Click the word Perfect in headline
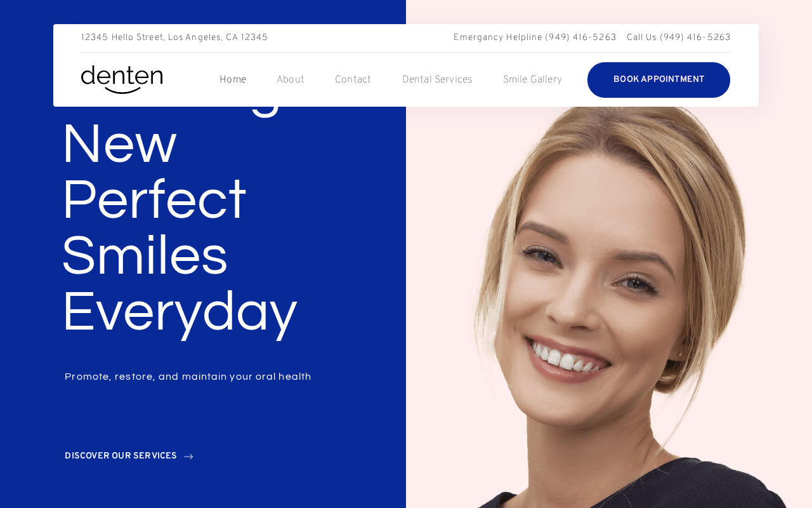Image resolution: width=812 pixels, height=508 pixels. [154, 200]
